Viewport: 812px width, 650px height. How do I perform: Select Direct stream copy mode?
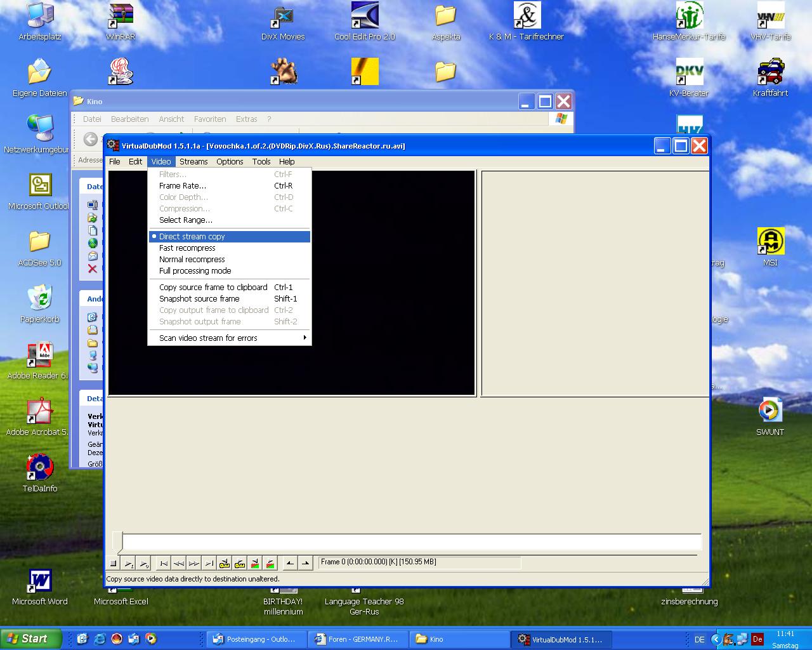click(x=230, y=237)
